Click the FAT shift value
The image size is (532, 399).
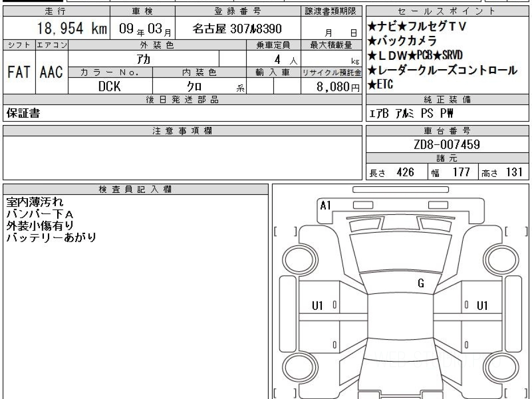point(19,72)
